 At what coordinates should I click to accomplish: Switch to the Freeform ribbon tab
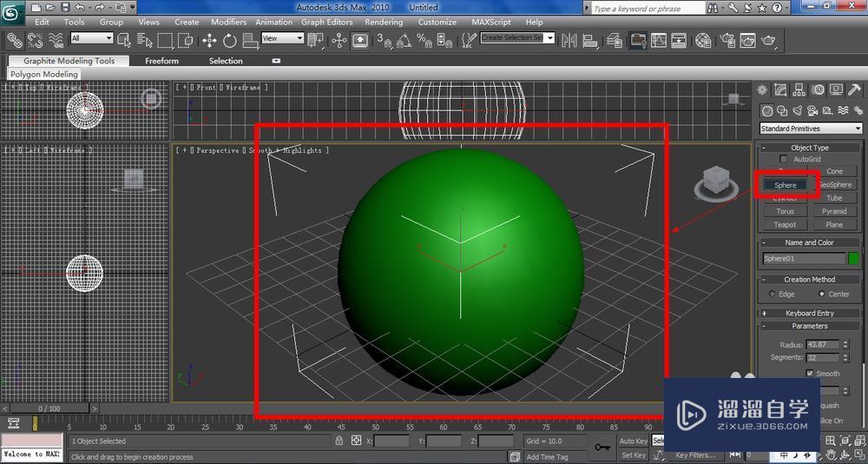[161, 61]
